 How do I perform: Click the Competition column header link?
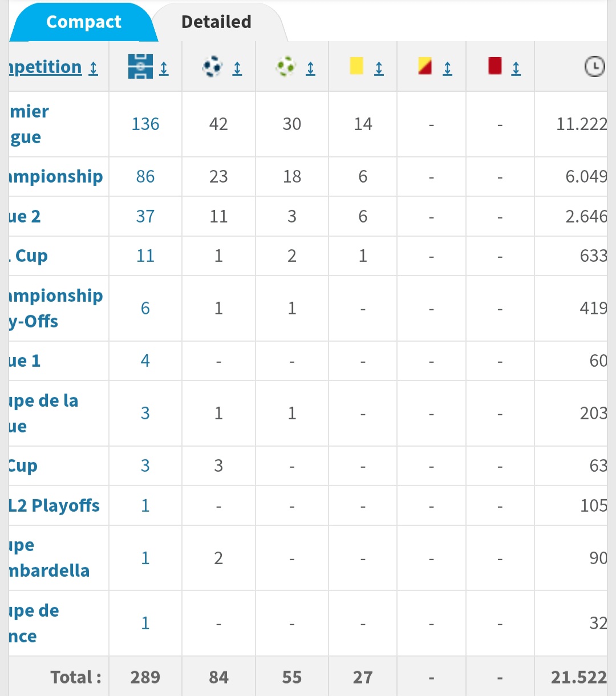[46, 67]
